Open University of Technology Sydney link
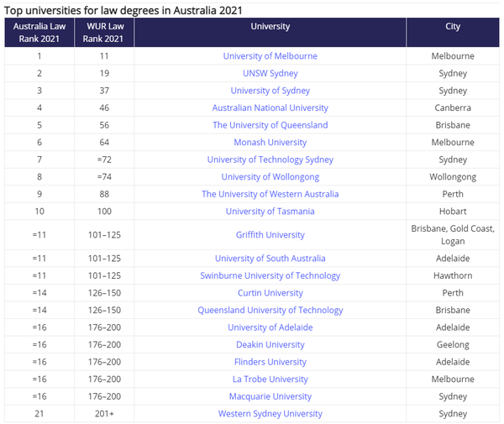This screenshot has height=424, width=504. pos(270,160)
